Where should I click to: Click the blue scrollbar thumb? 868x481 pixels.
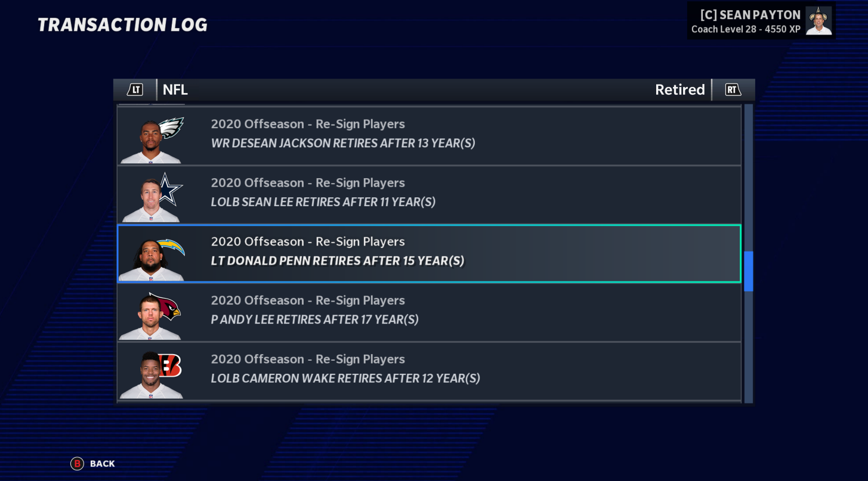[748, 271]
